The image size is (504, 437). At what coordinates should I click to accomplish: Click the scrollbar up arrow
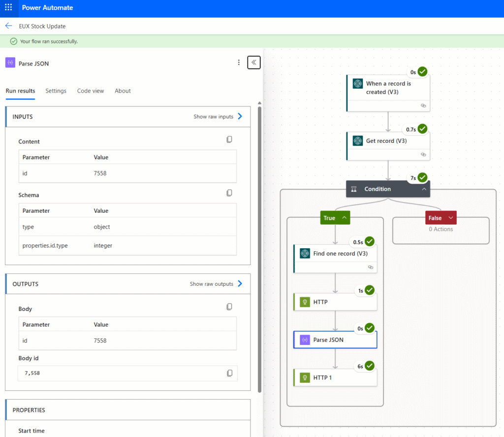(x=259, y=103)
